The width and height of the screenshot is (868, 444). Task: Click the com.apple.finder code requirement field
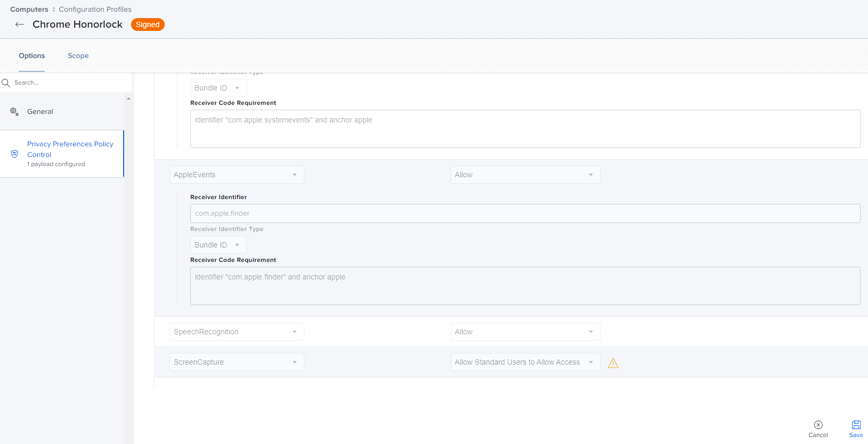[525, 286]
